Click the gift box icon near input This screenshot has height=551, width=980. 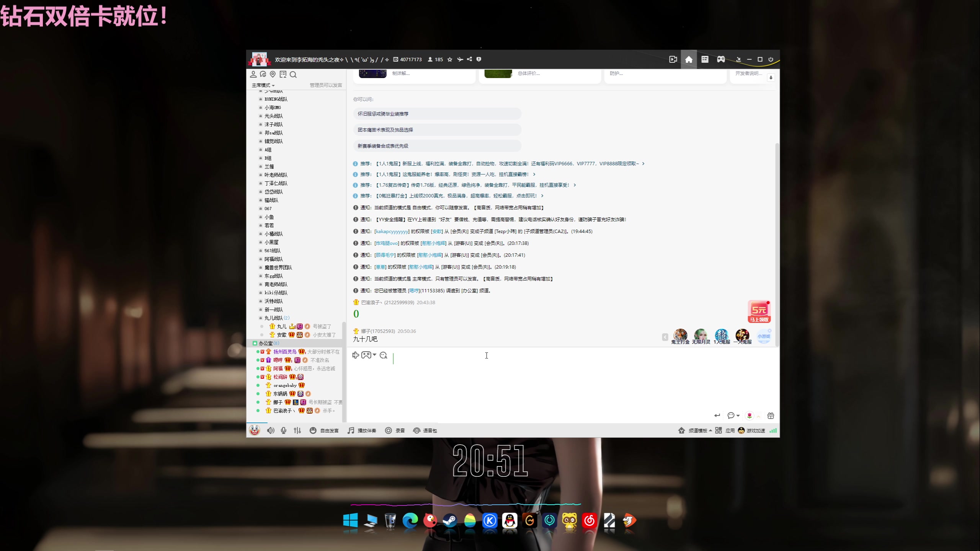click(x=771, y=416)
